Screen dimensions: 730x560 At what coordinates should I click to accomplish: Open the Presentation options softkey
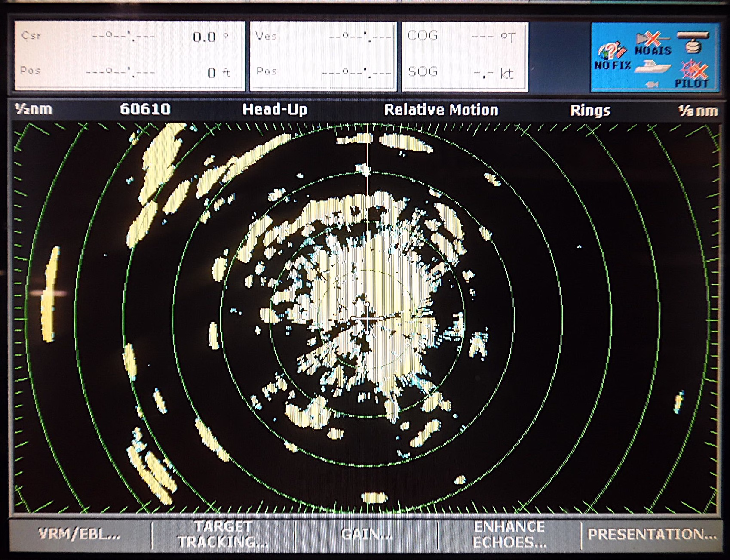tap(652, 535)
